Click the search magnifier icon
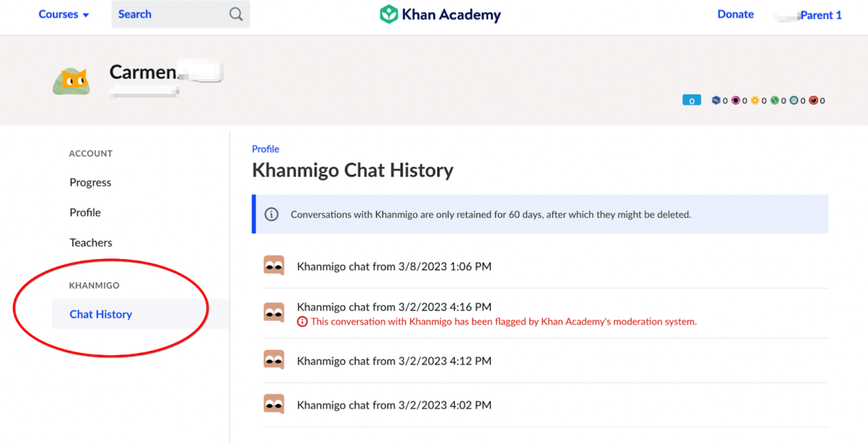This screenshot has width=868, height=443. point(236,14)
